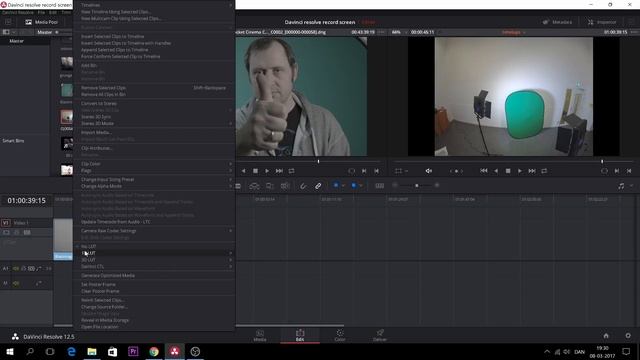Switch to the Deliver page tab
The image size is (640, 360).
(x=380, y=336)
